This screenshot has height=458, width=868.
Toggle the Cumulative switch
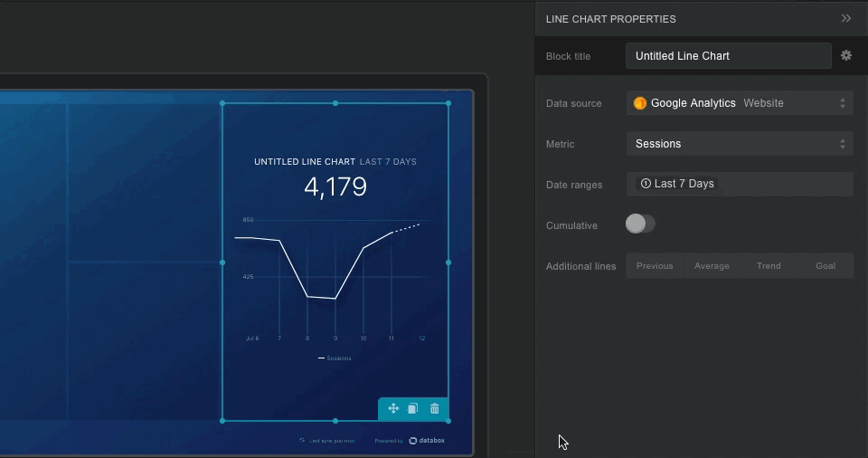[x=640, y=224]
